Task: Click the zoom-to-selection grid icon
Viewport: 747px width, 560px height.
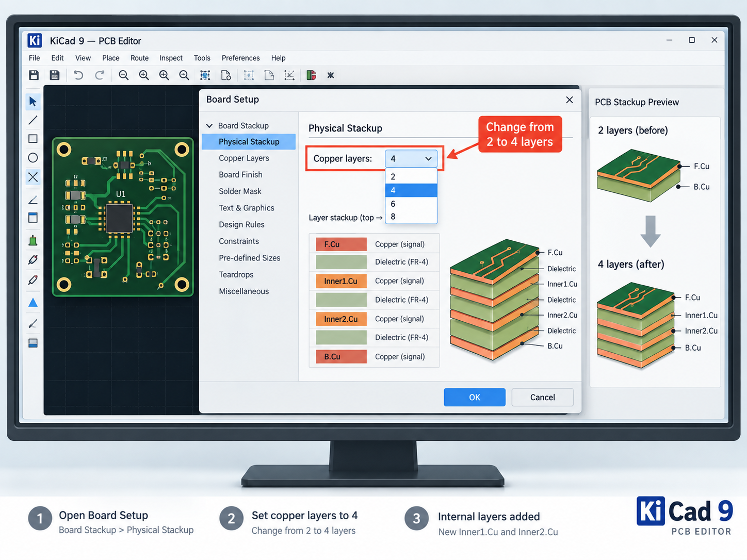Action: [205, 75]
